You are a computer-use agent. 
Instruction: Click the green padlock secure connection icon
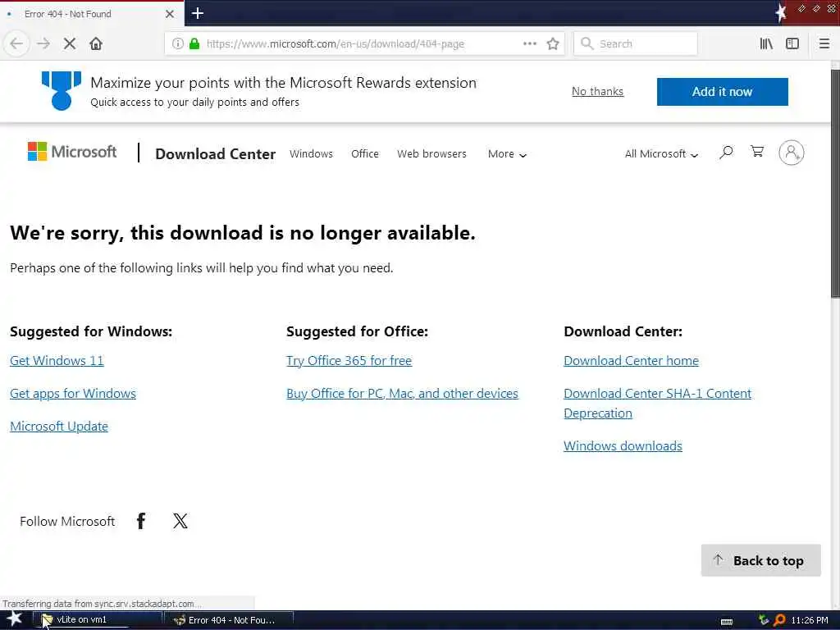point(194,43)
